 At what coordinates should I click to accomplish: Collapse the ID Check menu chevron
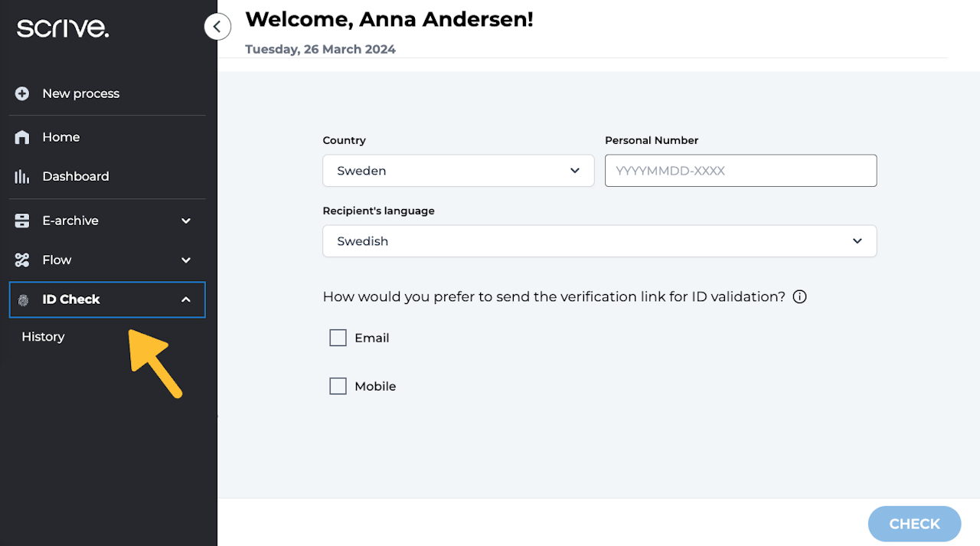pyautogui.click(x=186, y=299)
